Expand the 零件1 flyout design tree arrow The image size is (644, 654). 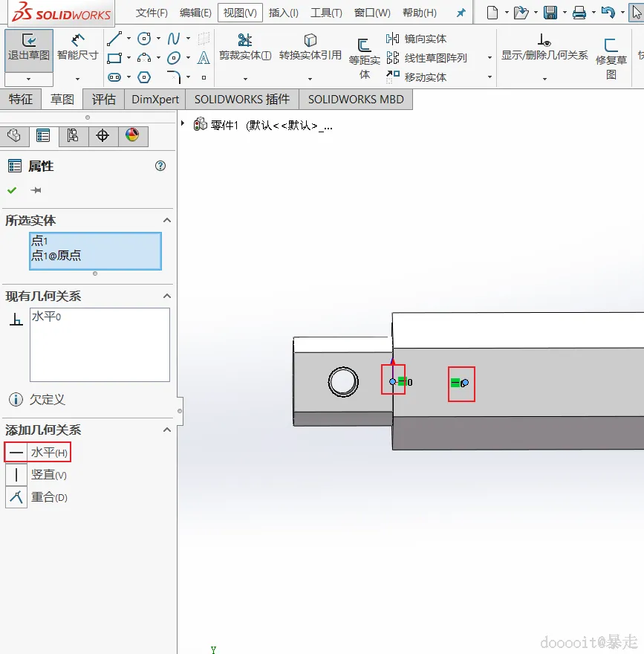pos(182,123)
